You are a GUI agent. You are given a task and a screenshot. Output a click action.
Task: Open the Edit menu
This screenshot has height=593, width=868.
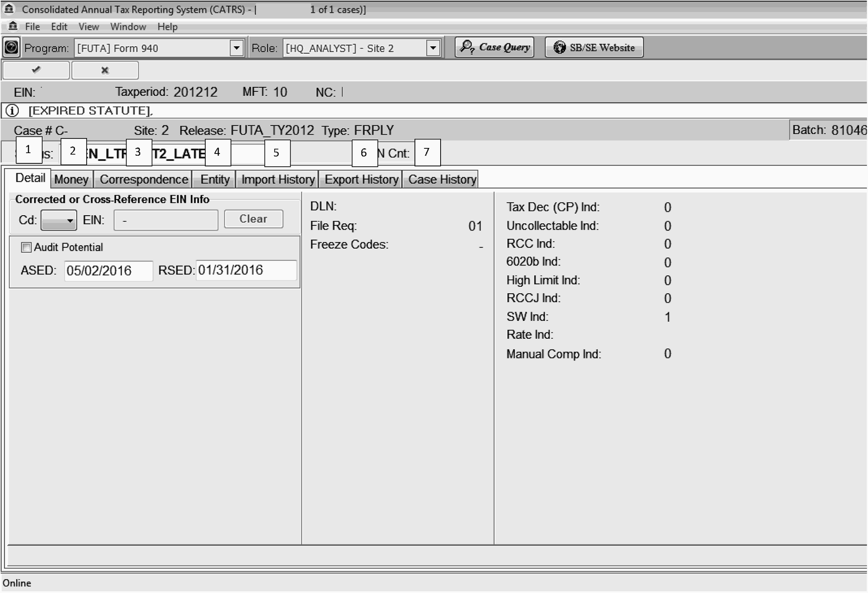(59, 27)
